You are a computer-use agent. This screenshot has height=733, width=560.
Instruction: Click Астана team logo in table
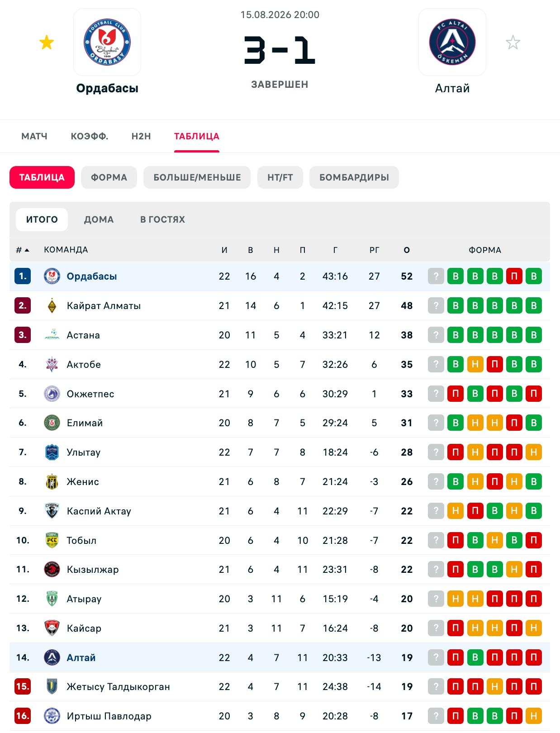(x=52, y=335)
